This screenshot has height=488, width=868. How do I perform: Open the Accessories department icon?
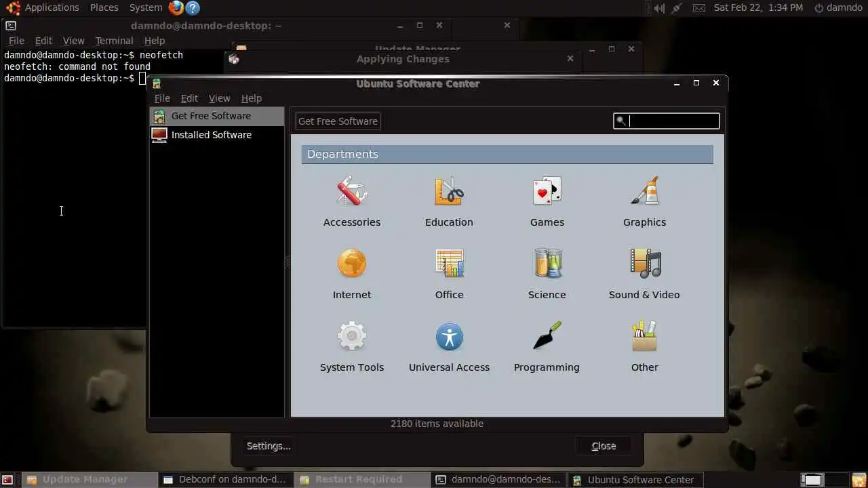(351, 191)
